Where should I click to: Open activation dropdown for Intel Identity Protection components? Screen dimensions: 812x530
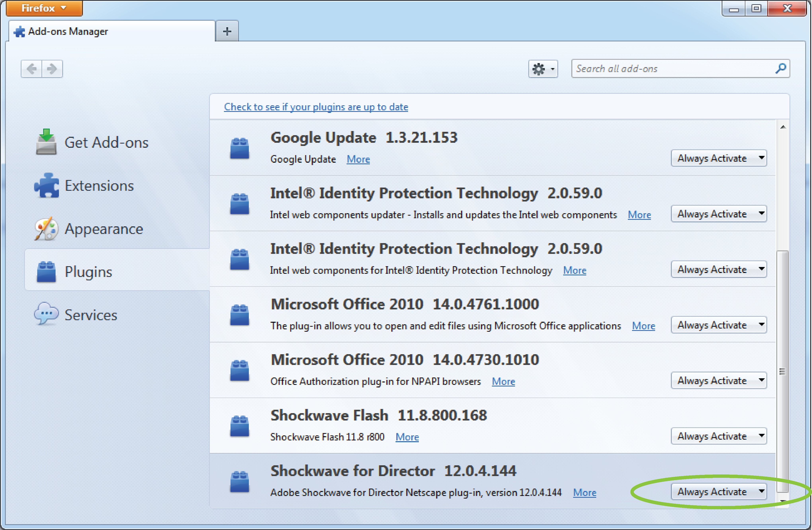(x=719, y=269)
